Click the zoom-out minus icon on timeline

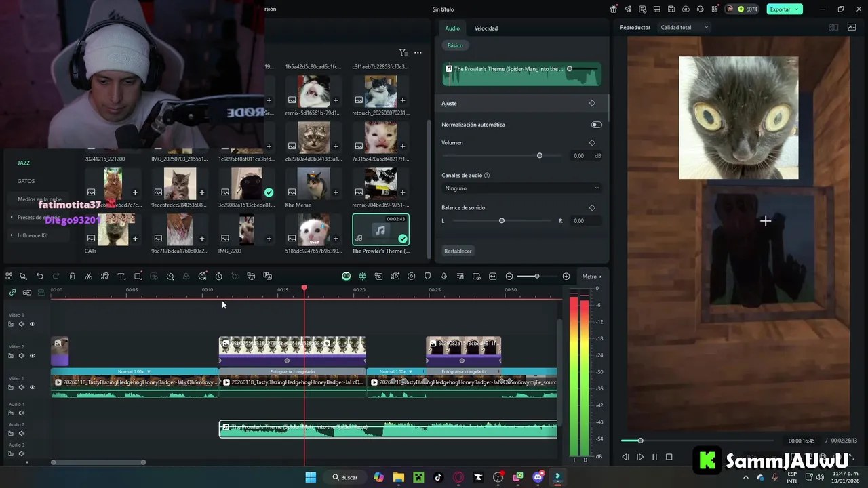(509, 277)
